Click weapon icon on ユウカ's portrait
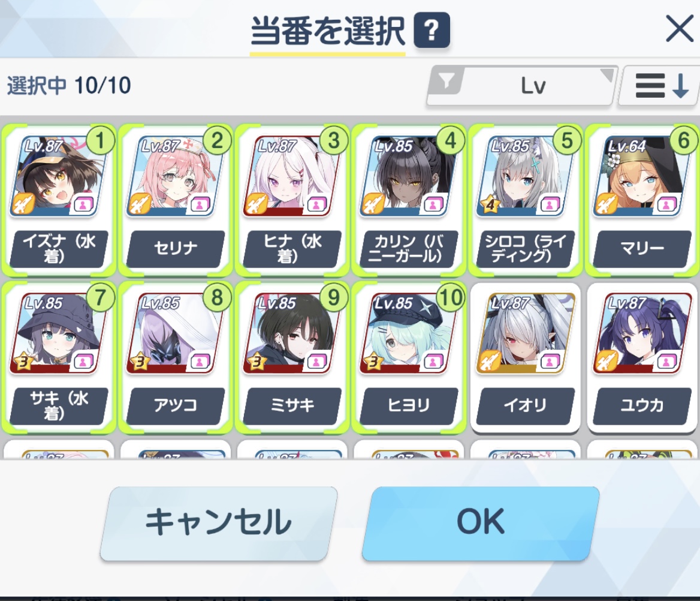This screenshot has width=700, height=601. [x=606, y=361]
